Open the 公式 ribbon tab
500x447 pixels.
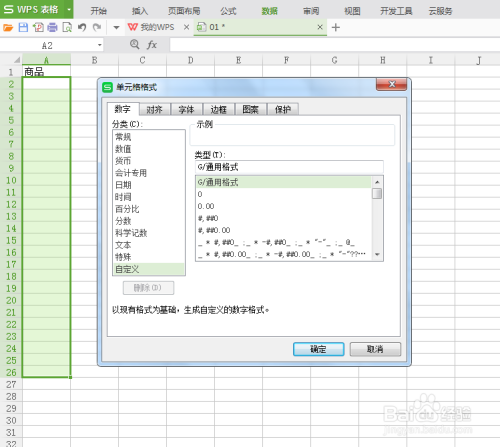point(228,11)
